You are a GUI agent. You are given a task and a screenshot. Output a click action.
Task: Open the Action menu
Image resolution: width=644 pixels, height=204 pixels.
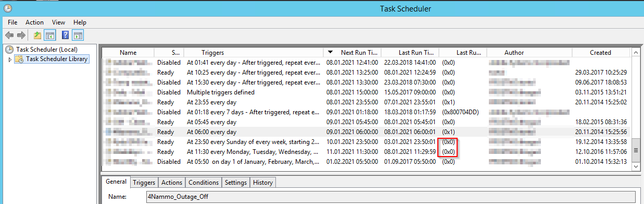tap(34, 22)
